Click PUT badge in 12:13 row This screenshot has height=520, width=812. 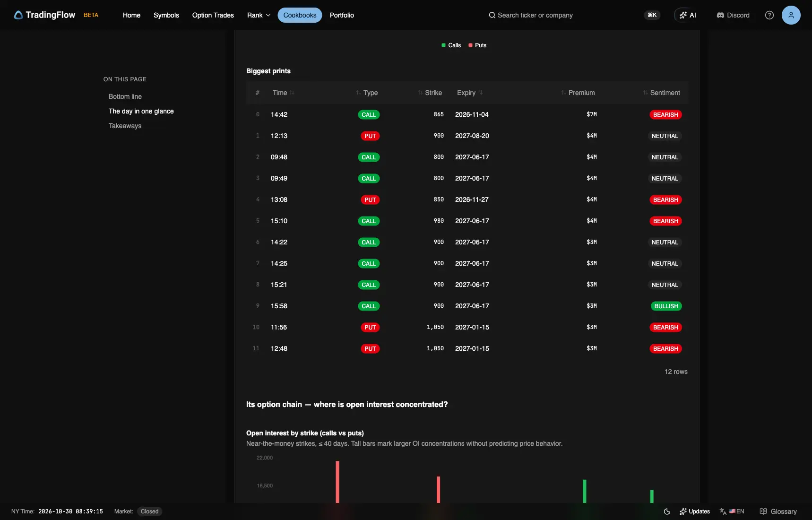370,136
